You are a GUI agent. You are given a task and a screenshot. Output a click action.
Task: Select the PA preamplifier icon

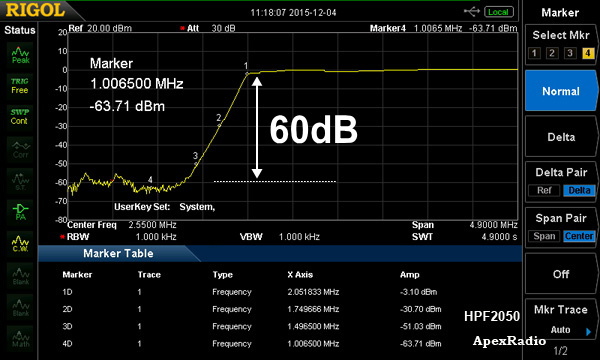20,212
